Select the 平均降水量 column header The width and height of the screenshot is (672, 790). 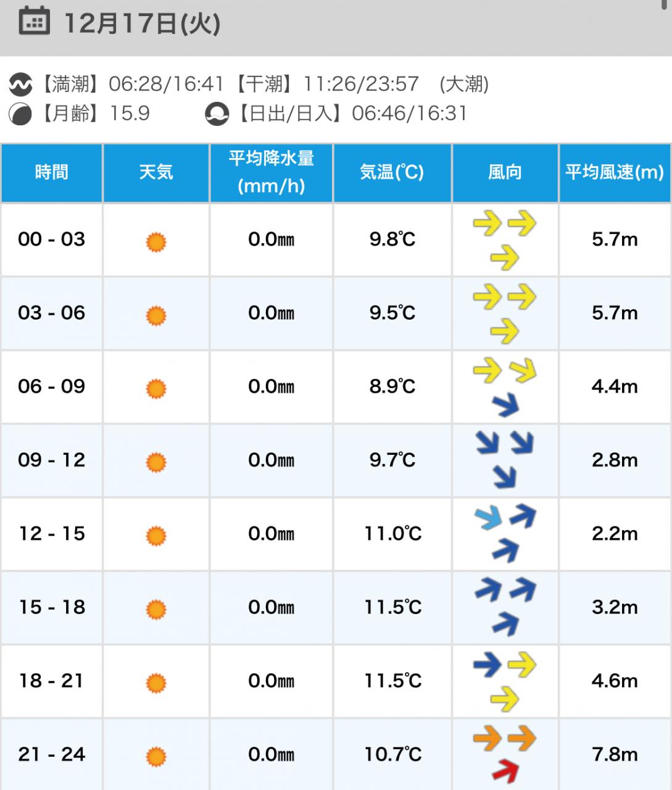272,172
